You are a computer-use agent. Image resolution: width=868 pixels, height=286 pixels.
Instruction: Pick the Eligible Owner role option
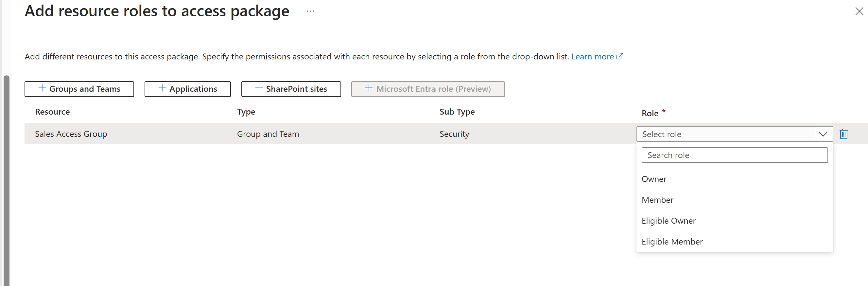coord(668,221)
